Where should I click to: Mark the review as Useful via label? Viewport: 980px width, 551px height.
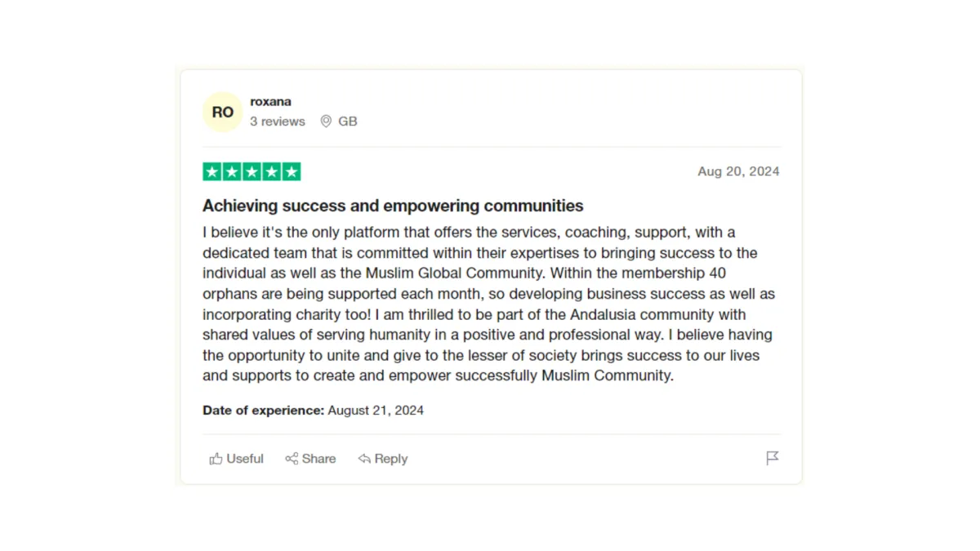[x=245, y=459]
